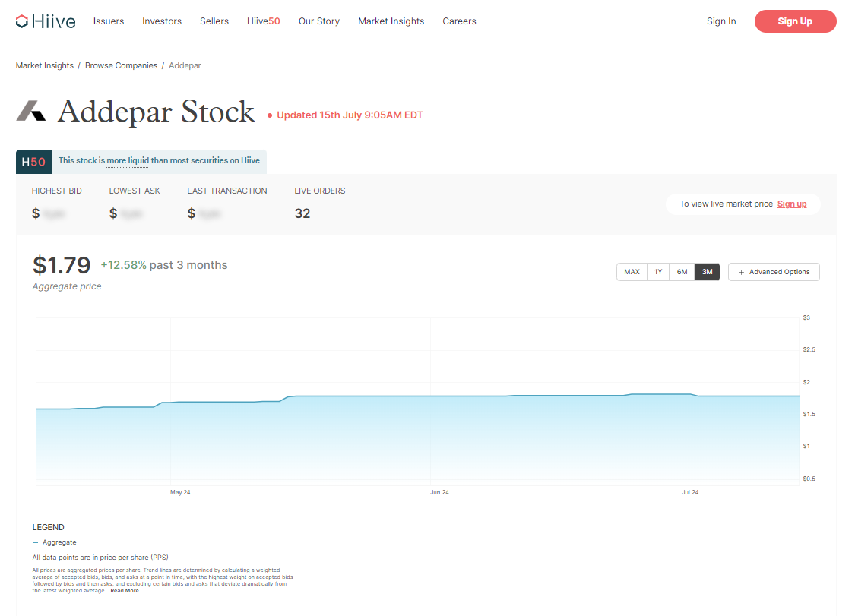Select the 1Y time range

[658, 272]
